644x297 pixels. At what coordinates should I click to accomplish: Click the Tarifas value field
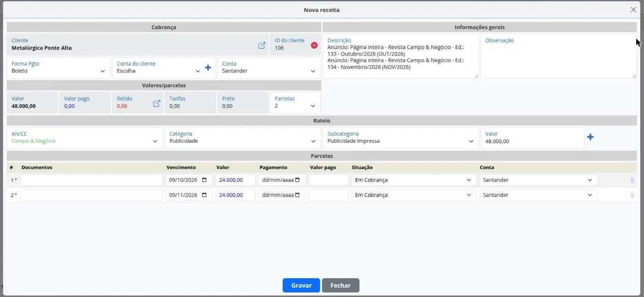pyautogui.click(x=190, y=102)
